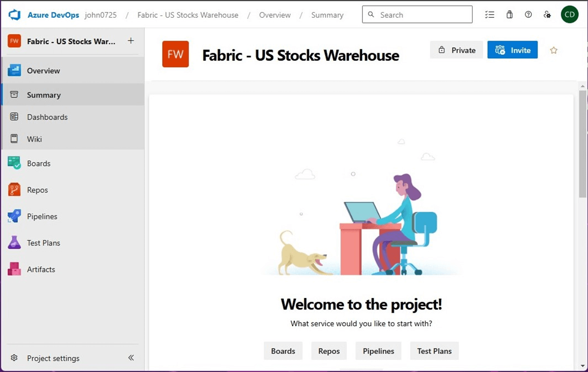
Task: Click the Azure DevOps logo icon
Action: coord(14,15)
